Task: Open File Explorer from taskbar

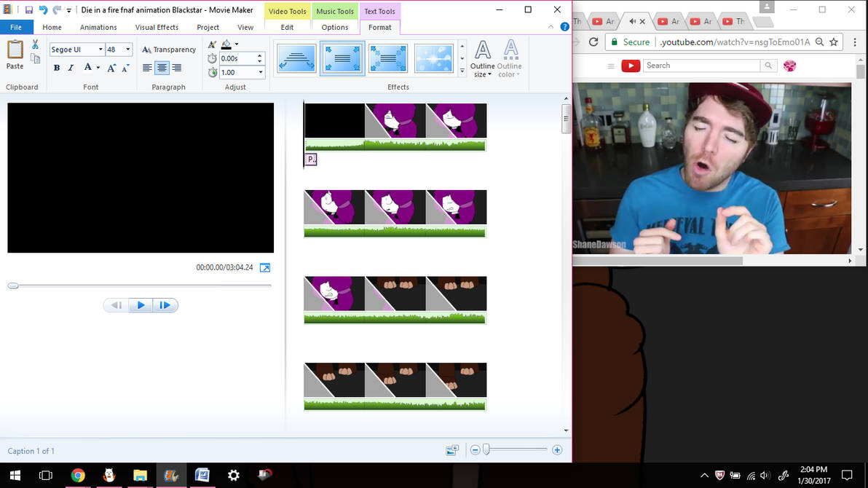Action: tap(140, 476)
